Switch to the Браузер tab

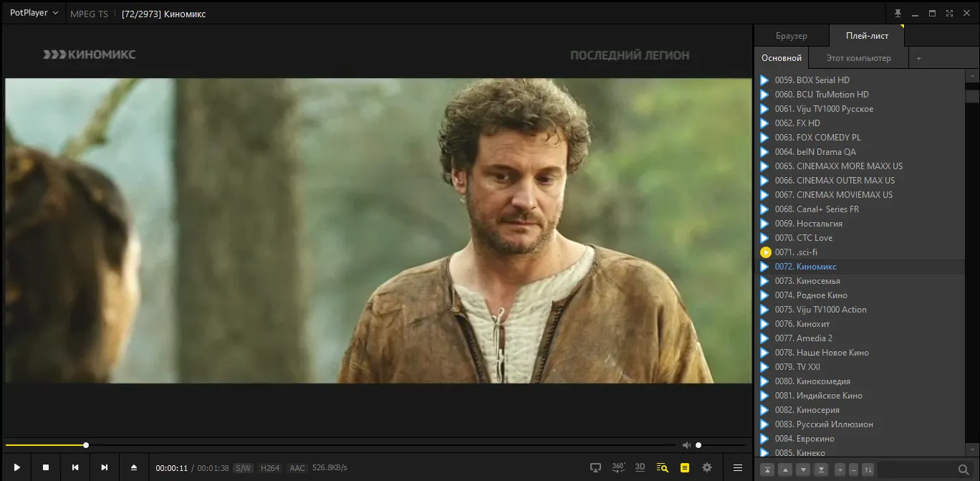point(792,36)
